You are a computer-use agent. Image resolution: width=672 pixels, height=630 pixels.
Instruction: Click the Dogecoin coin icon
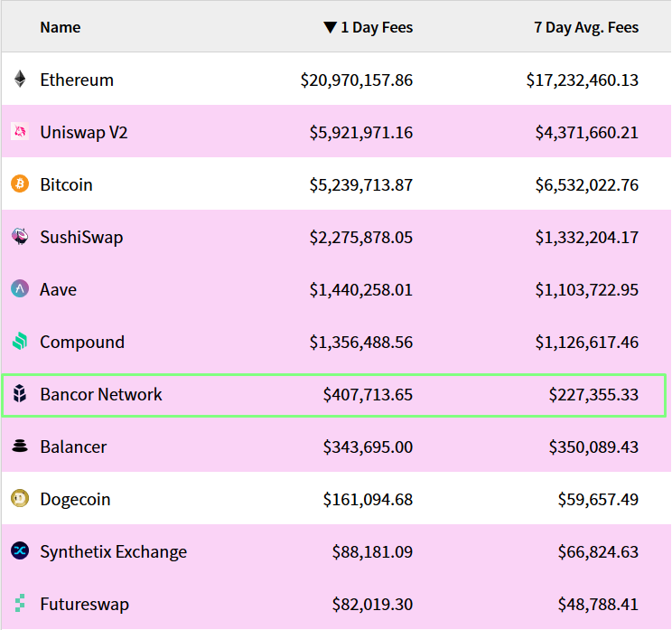click(20, 498)
